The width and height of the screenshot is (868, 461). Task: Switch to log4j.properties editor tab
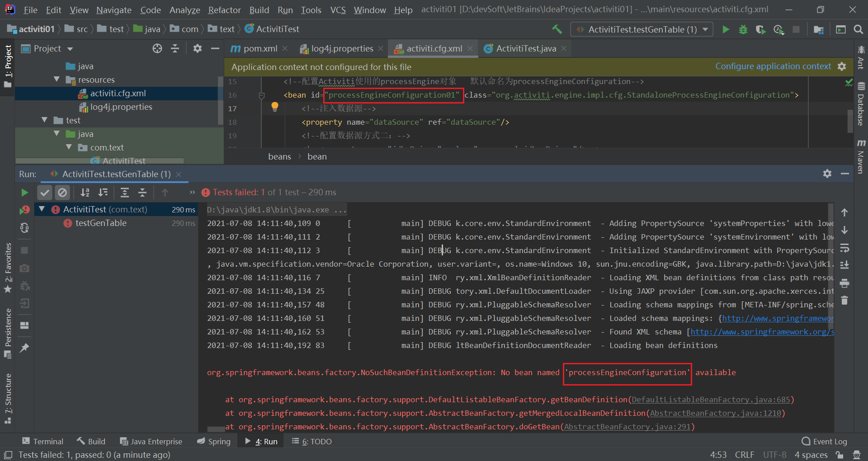coord(342,48)
